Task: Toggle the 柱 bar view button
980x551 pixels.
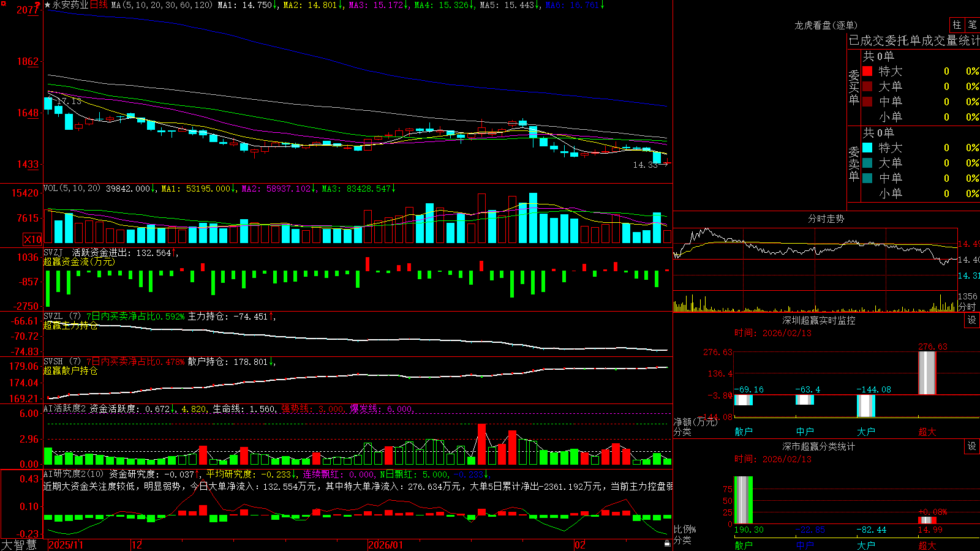Action: point(957,24)
